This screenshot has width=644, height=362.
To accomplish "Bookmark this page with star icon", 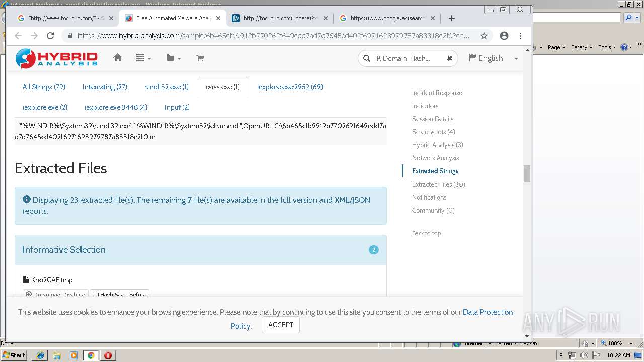I will pyautogui.click(x=484, y=36).
